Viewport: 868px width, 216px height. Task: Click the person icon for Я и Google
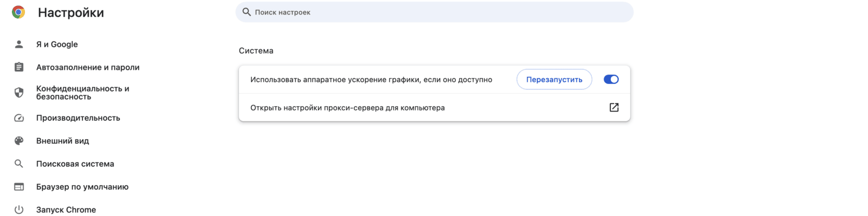click(19, 44)
